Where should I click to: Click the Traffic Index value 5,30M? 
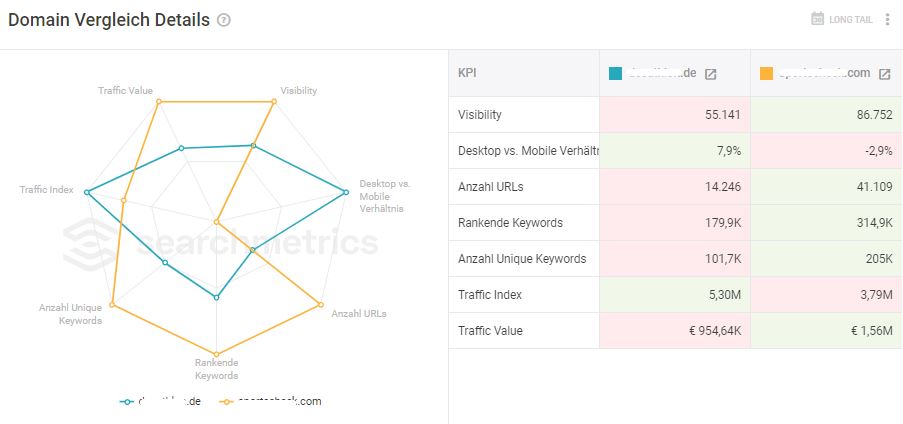point(723,295)
